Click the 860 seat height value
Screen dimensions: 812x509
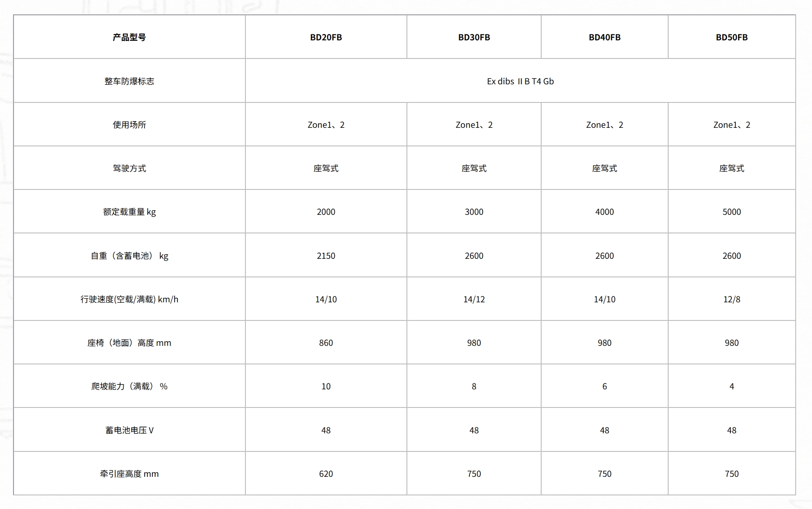[x=326, y=343]
